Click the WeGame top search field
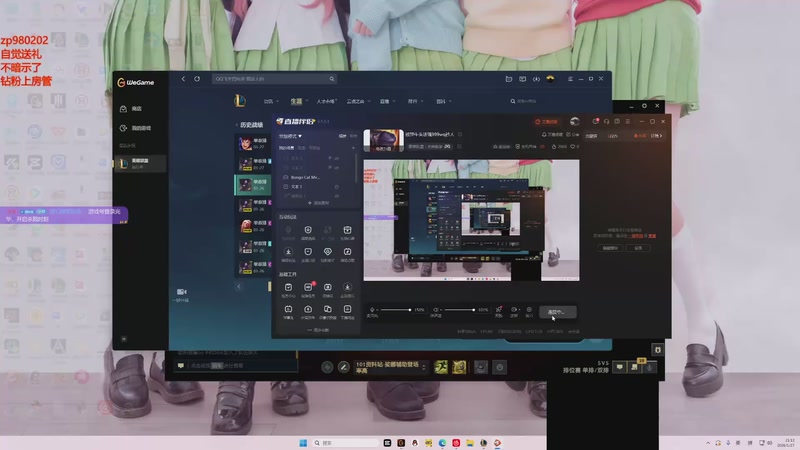 coord(274,79)
